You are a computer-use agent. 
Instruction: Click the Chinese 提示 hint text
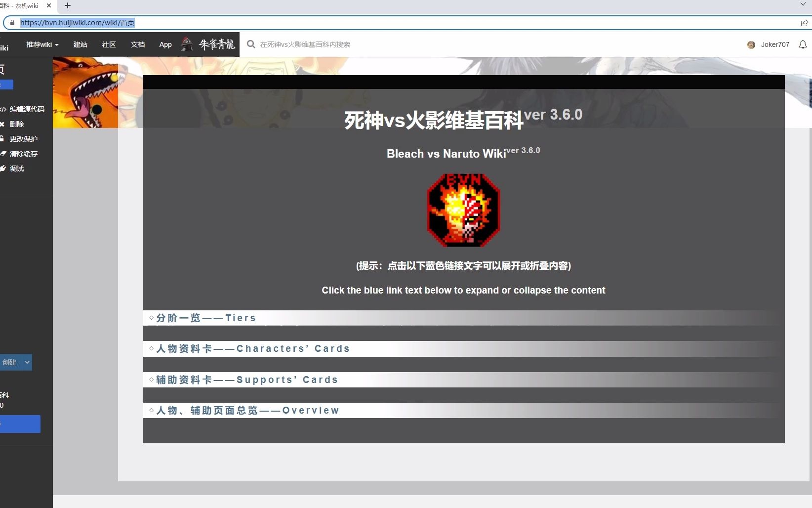tap(463, 266)
